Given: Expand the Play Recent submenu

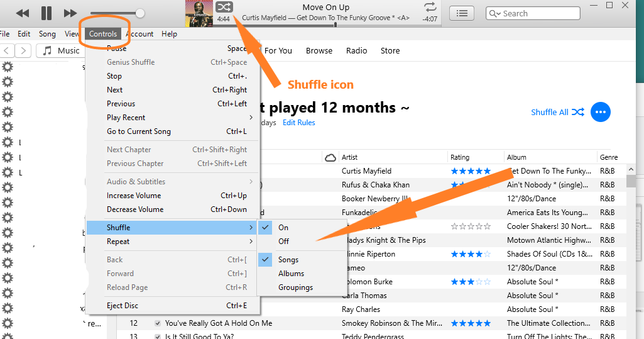Looking at the screenshot, I should coord(173,118).
